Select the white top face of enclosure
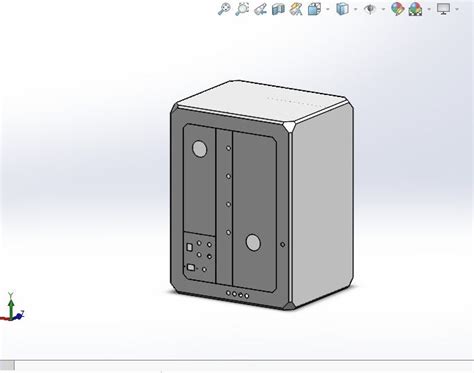Viewport: 474px width, 373px height. [x=263, y=100]
